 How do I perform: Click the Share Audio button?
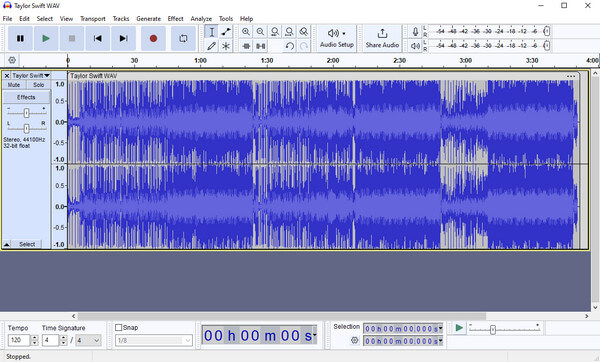pos(382,38)
